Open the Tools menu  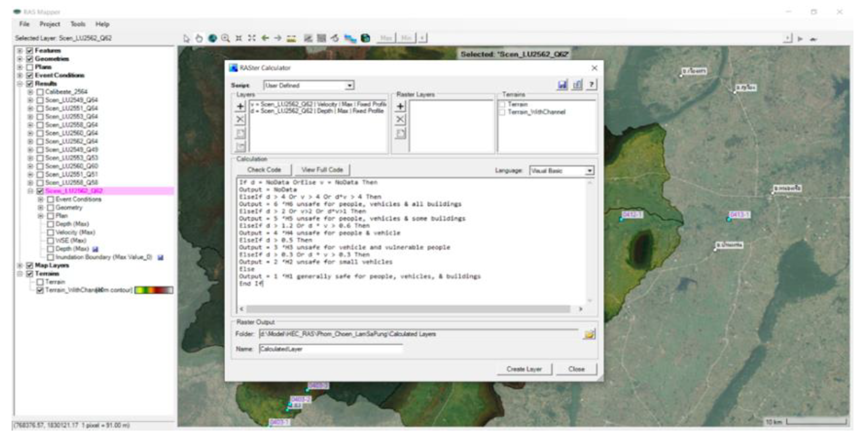click(78, 24)
